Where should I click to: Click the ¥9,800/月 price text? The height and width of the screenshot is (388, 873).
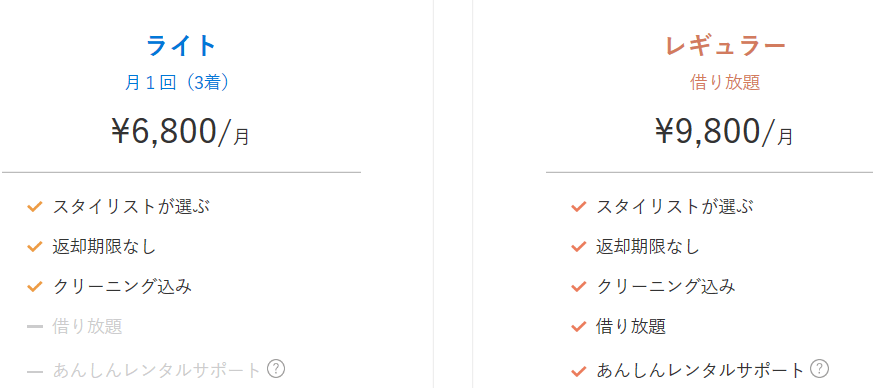coord(724,132)
